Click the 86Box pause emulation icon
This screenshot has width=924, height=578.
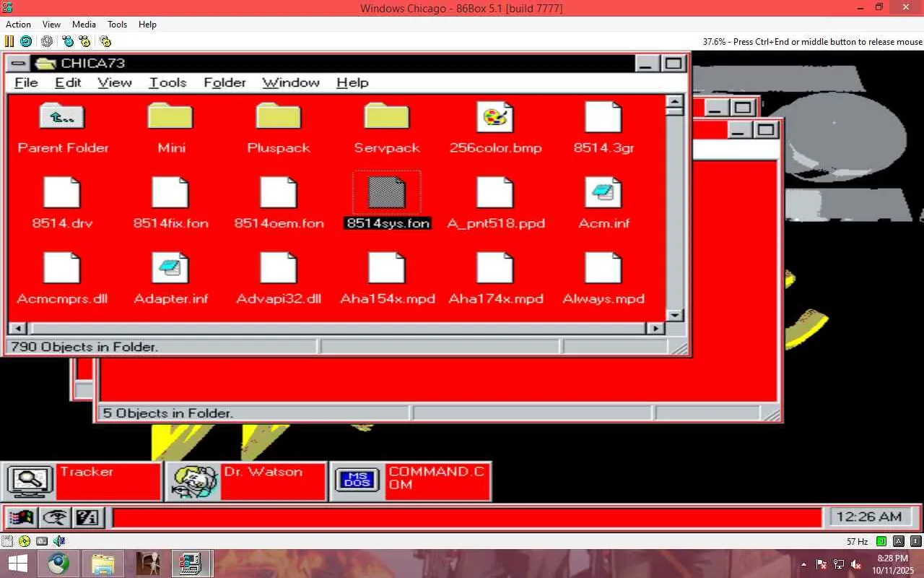(x=9, y=41)
